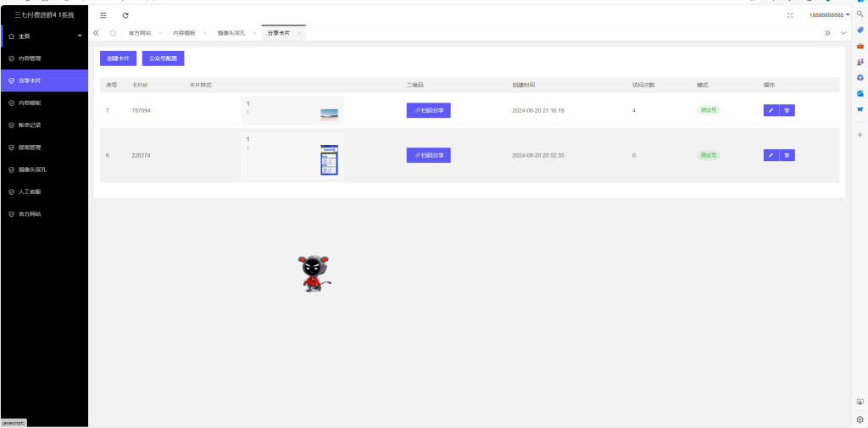Edit card 228274 with the pencil icon

(x=771, y=155)
